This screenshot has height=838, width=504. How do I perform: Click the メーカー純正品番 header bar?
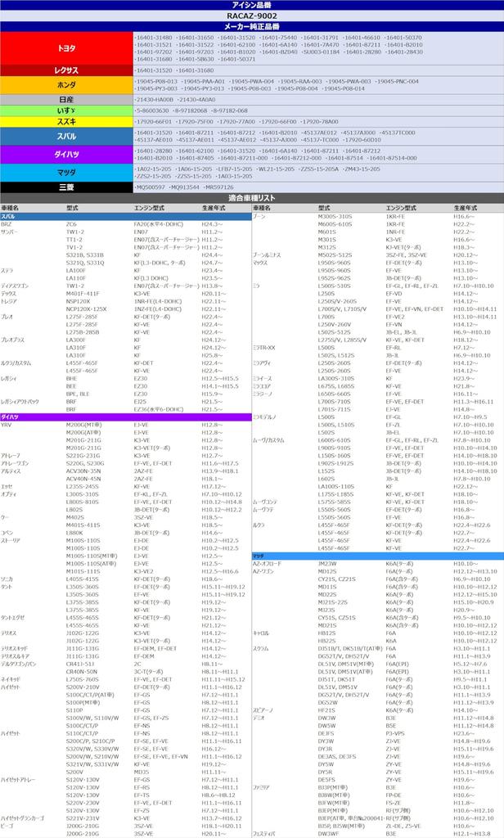[x=252, y=26]
